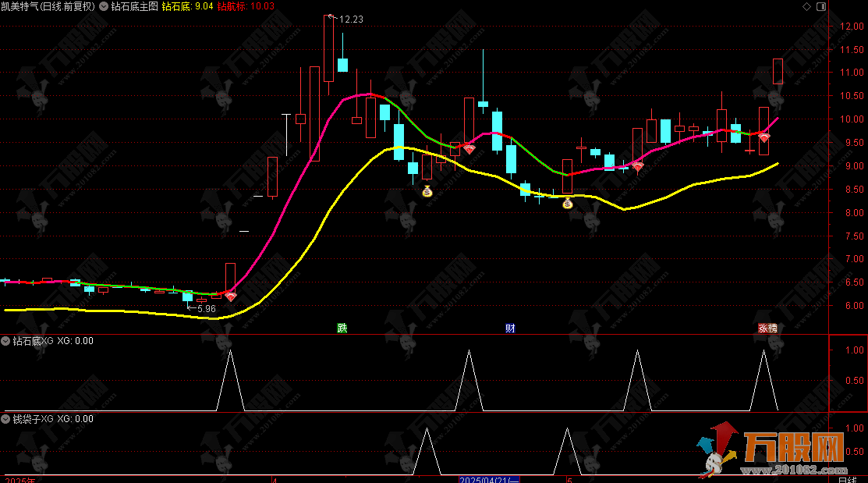Viewport: 868px width, 483px height.
Task: Click the 钱袋子XG XG: 0.00 label
Action: pos(53,419)
